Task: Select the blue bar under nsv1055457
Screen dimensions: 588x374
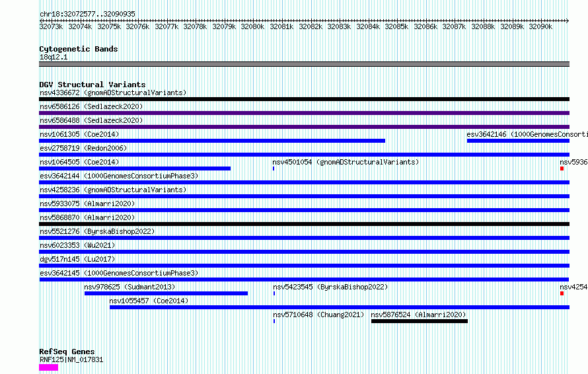Action: click(340, 307)
